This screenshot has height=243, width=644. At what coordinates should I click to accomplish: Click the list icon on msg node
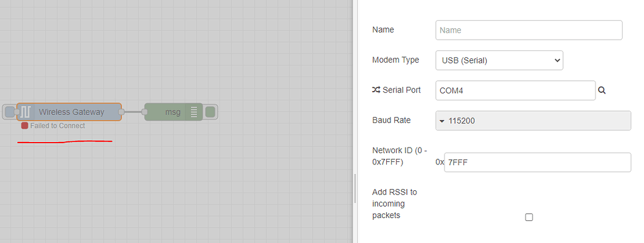point(194,112)
